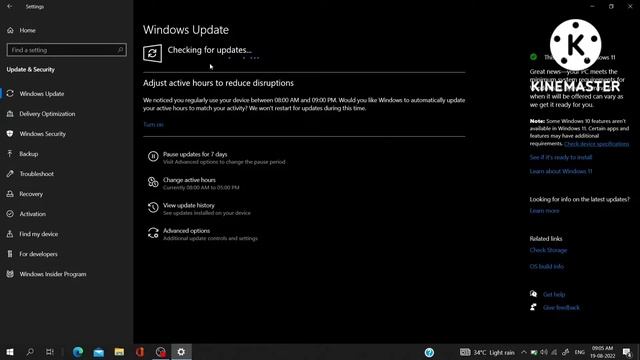640x360 pixels.
Task: Launch Microsoft Edge from the taskbar
Action: [78, 352]
